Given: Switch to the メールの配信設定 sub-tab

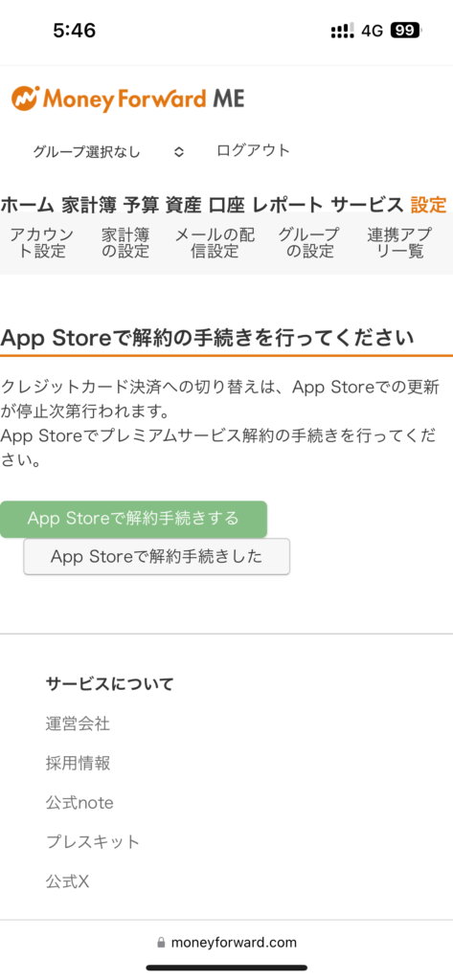Looking at the screenshot, I should click(x=215, y=243).
